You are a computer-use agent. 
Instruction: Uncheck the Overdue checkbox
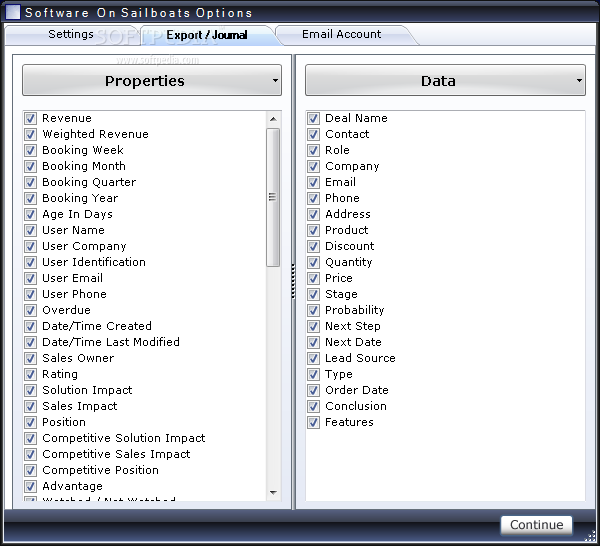pos(31,310)
